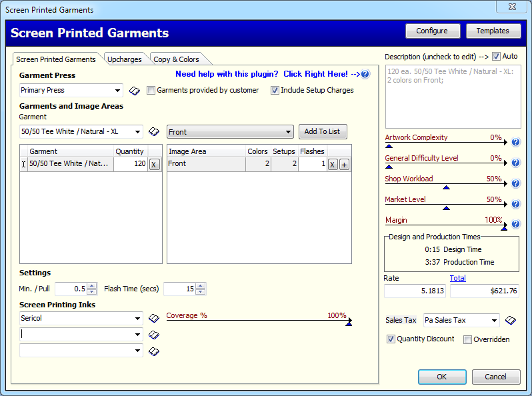Enable Garments provided by customer checkbox
Viewport: 532px width, 396px height.
pyautogui.click(x=151, y=91)
